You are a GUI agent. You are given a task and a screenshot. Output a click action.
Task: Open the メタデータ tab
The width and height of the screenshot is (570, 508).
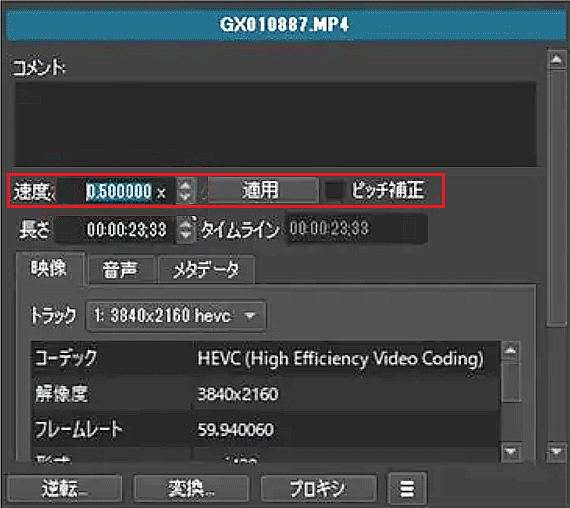pos(206,270)
